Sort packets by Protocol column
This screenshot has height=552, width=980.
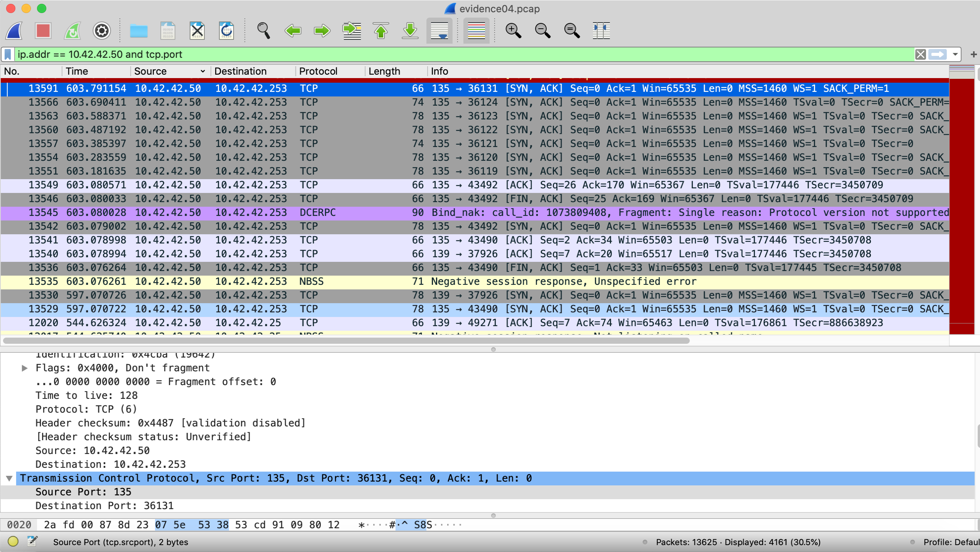(318, 71)
